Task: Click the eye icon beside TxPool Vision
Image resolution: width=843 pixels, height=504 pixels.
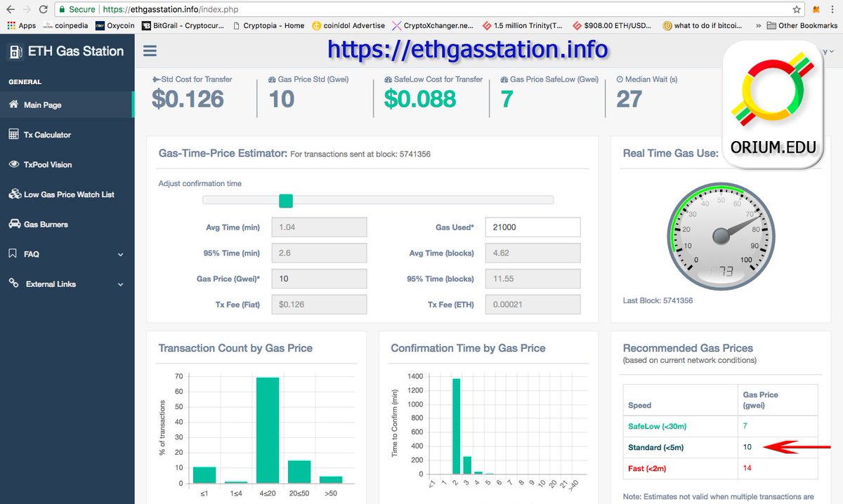Action: 13,164
